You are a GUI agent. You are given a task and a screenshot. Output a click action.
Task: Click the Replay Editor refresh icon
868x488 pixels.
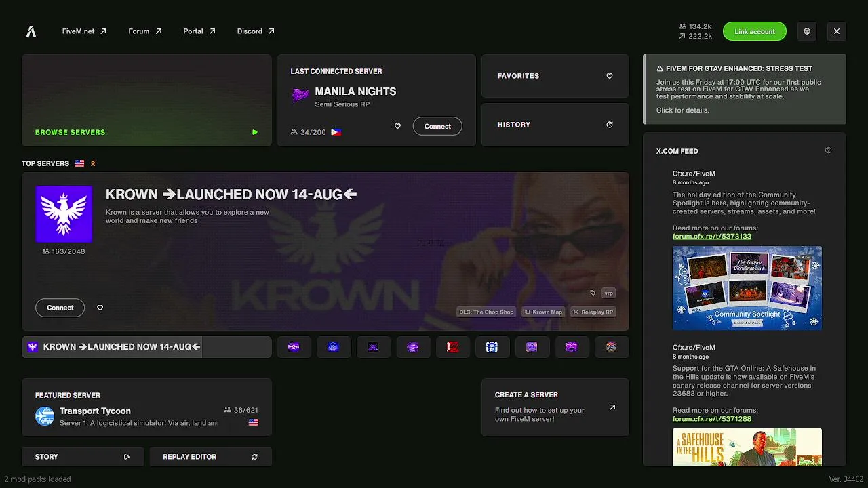tap(255, 457)
